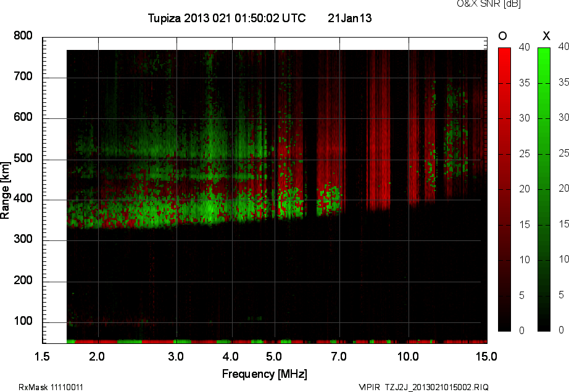Image resolution: width=569 pixels, height=392 pixels.
Task: Click the 20 value on O colorbar
Action: (525, 189)
